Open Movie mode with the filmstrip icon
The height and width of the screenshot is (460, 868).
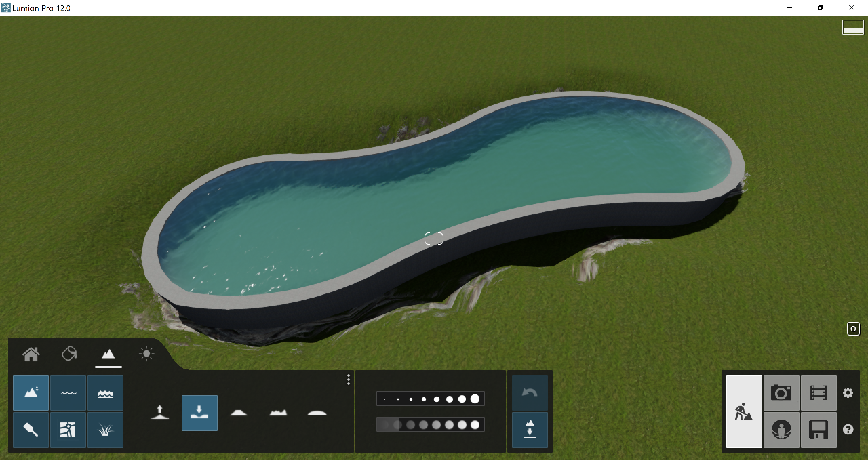tap(819, 392)
